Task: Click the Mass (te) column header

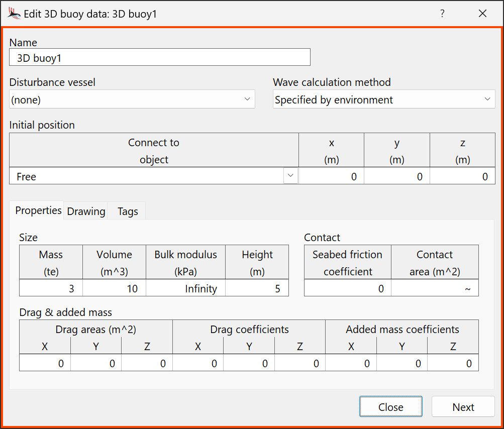Action: [x=51, y=263]
